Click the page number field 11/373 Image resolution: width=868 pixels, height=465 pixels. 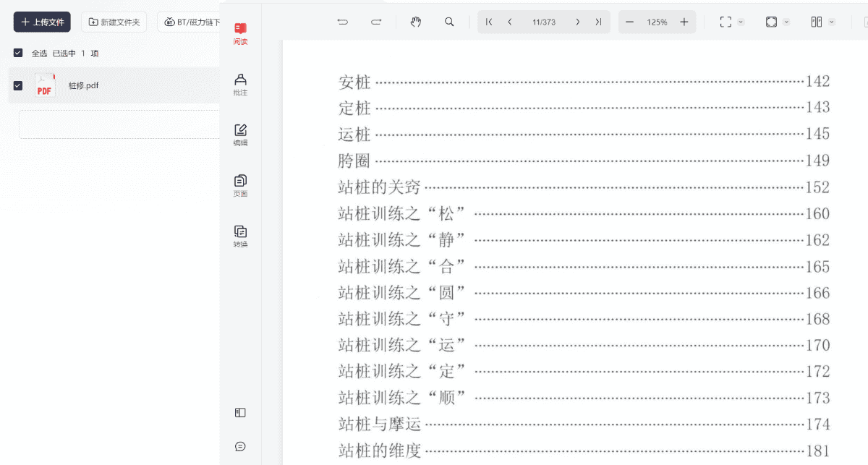543,22
